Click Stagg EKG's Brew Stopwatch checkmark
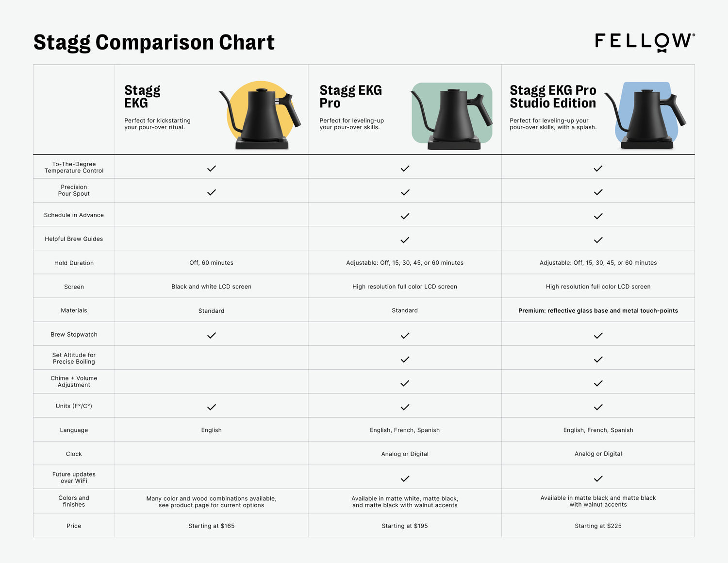Viewport: 728px width, 563px height. pyautogui.click(x=212, y=335)
